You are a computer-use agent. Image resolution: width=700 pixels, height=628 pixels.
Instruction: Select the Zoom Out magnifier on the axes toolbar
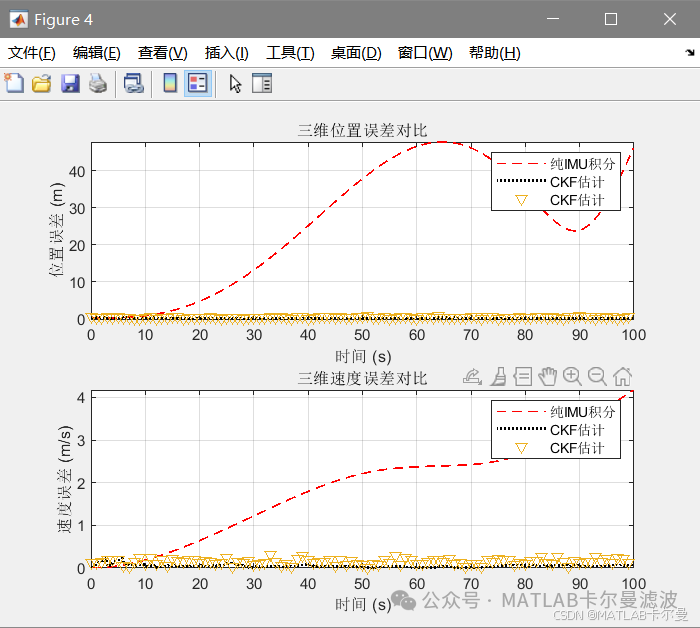click(597, 376)
